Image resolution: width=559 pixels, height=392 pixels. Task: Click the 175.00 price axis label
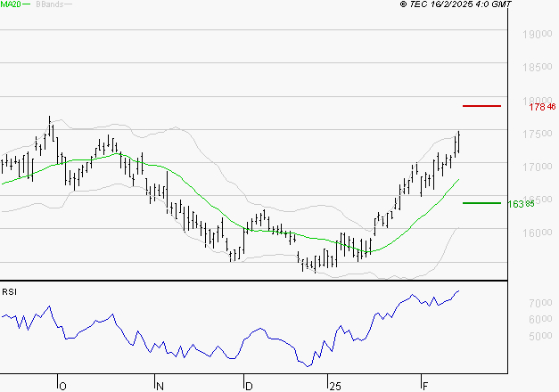click(538, 134)
